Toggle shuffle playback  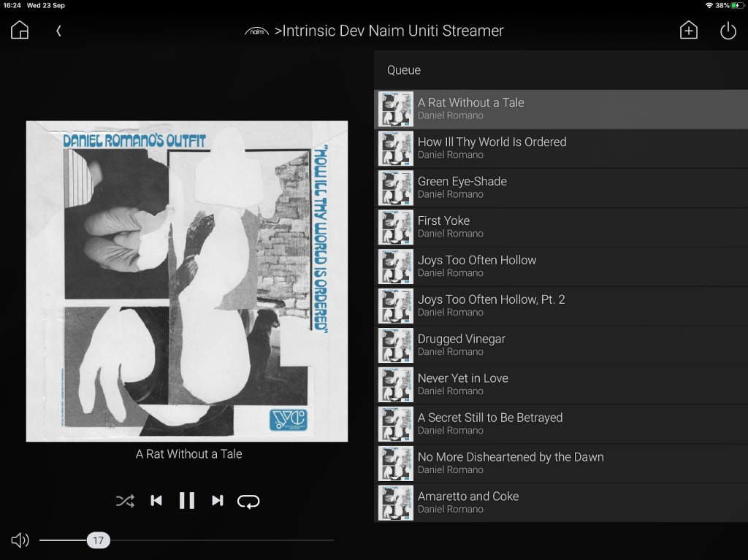click(x=125, y=501)
